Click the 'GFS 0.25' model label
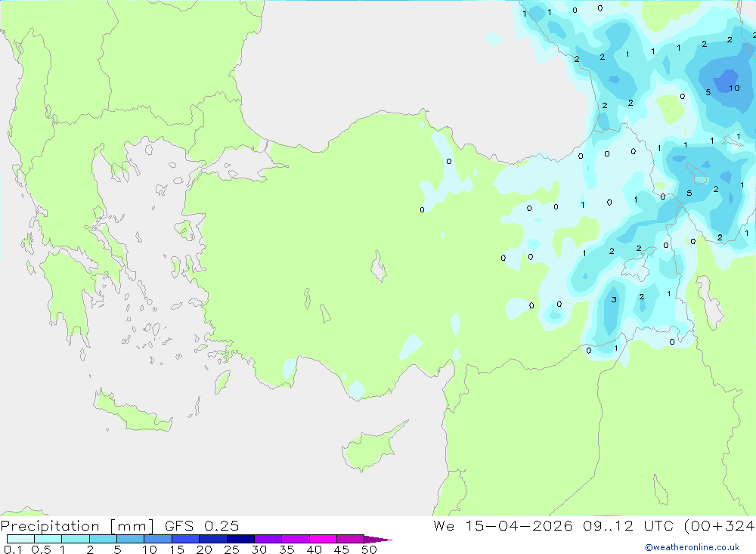The width and height of the screenshot is (756, 554). (202, 525)
